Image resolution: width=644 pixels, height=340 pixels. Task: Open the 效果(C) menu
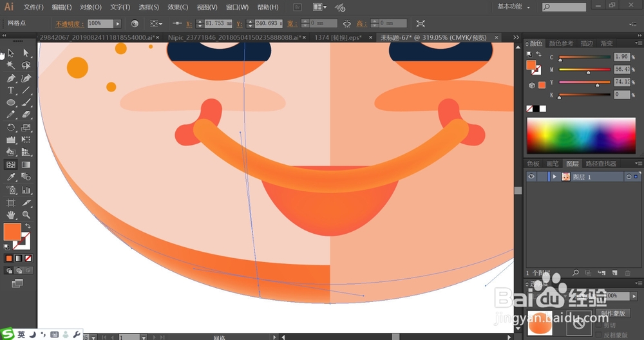(x=178, y=7)
